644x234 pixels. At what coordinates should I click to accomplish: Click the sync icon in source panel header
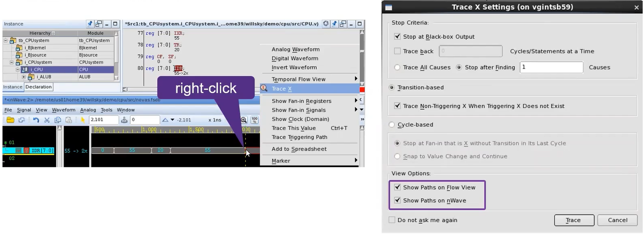point(326,24)
